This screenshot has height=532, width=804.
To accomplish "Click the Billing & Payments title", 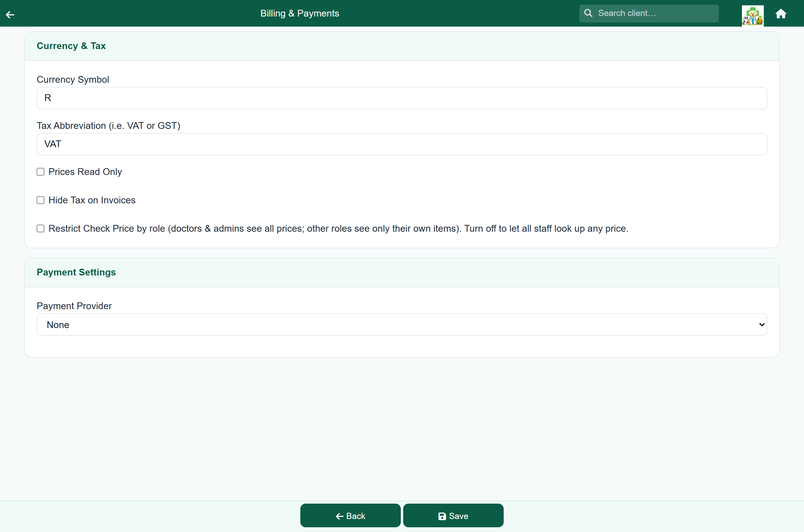I will pos(299,13).
